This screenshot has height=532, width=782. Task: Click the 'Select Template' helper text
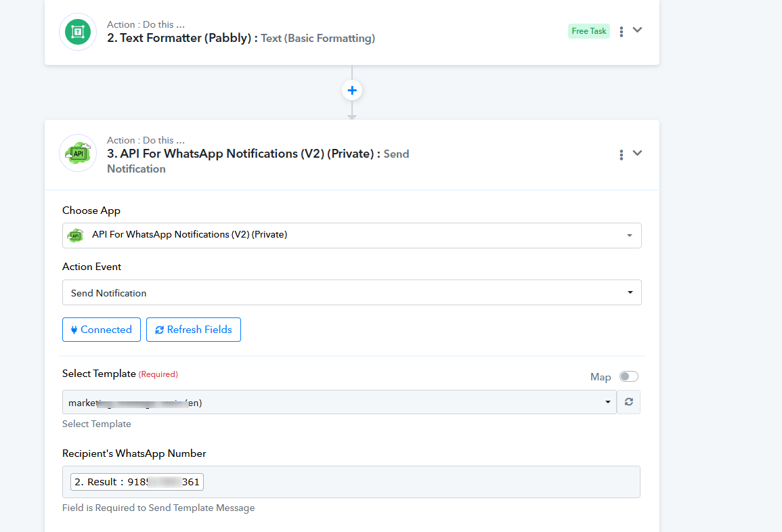click(x=97, y=424)
